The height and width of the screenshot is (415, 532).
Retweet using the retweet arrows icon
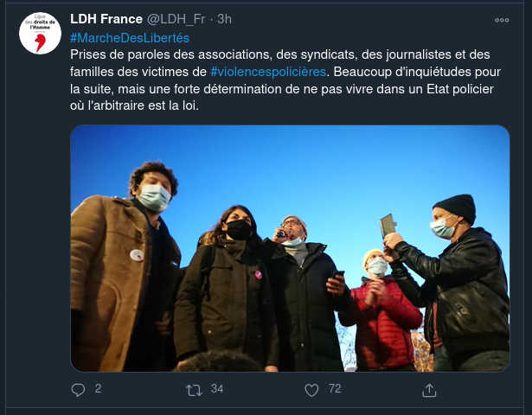coord(194,390)
